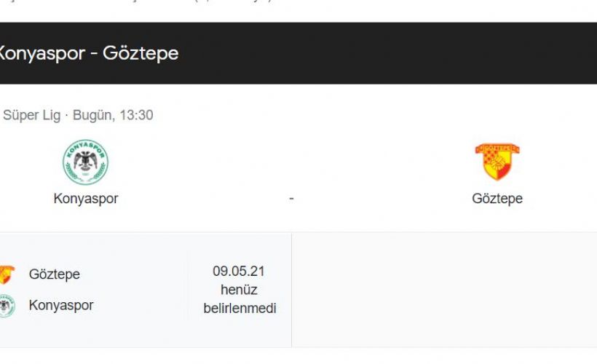
Task: Click blank space between Konyaspor name and dash
Action: click(204, 199)
